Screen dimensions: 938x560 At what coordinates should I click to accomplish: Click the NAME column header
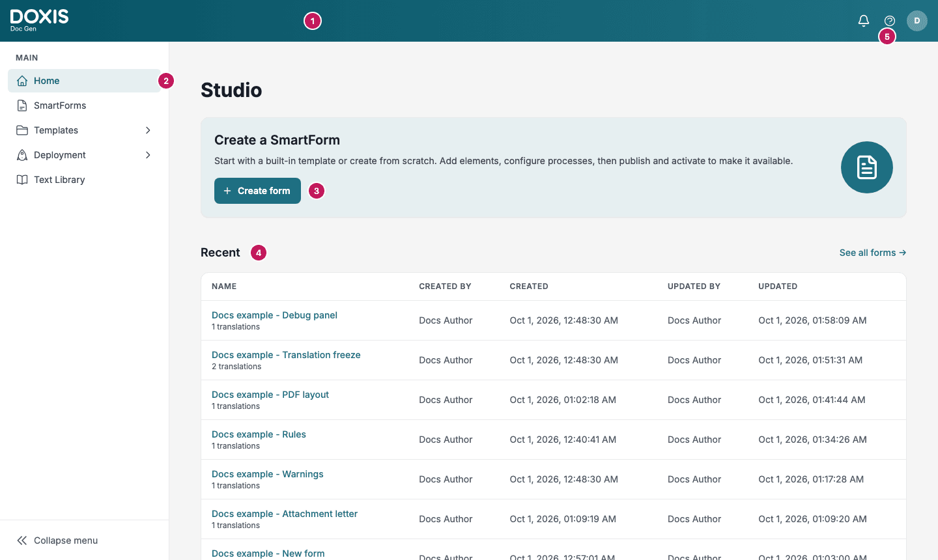pos(224,287)
